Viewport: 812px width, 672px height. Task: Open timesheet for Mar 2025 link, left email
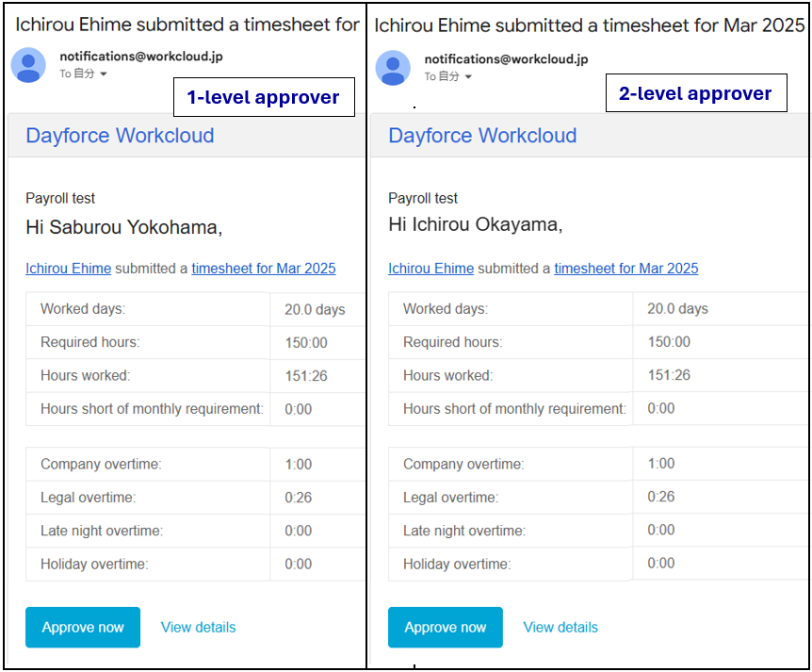coord(264,269)
